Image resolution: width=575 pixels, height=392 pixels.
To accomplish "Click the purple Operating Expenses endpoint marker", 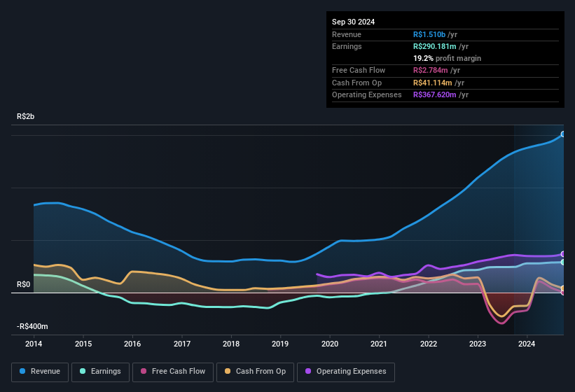I will (x=563, y=254).
